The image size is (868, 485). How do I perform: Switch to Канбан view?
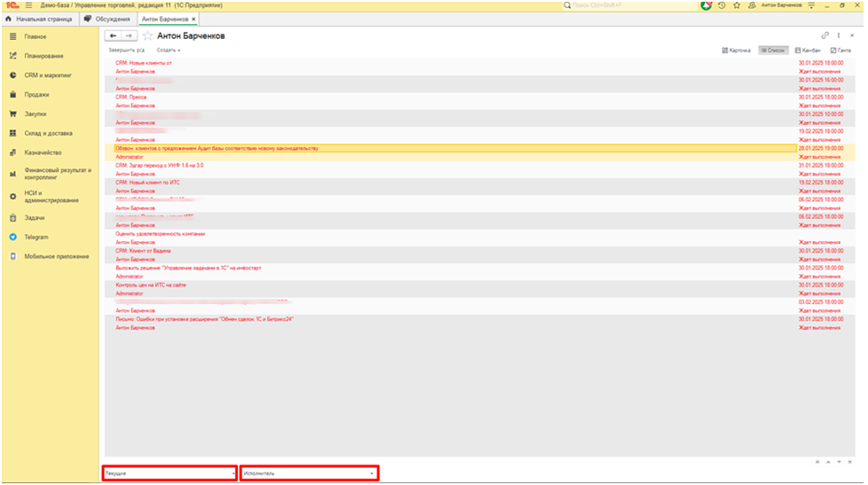(x=807, y=51)
